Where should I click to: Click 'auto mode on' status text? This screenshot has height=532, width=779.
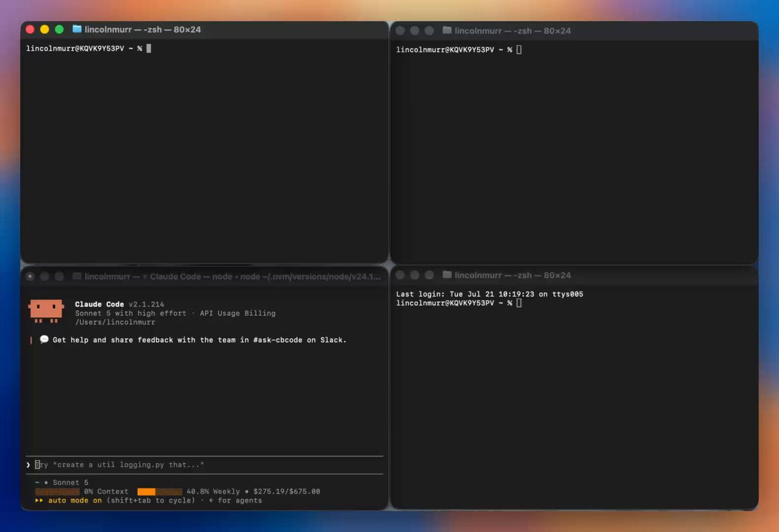[x=75, y=501]
